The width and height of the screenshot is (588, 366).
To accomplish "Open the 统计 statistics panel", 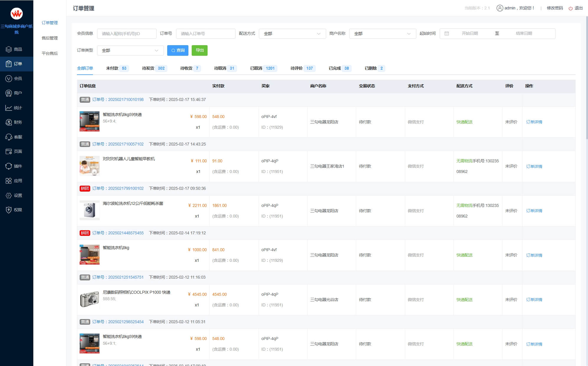I will pyautogui.click(x=17, y=108).
